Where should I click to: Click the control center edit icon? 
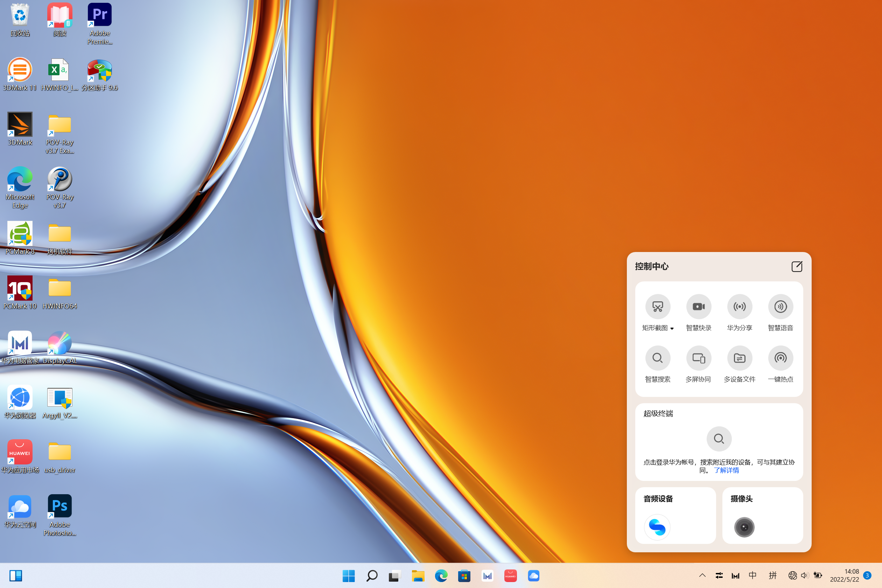pyautogui.click(x=797, y=267)
